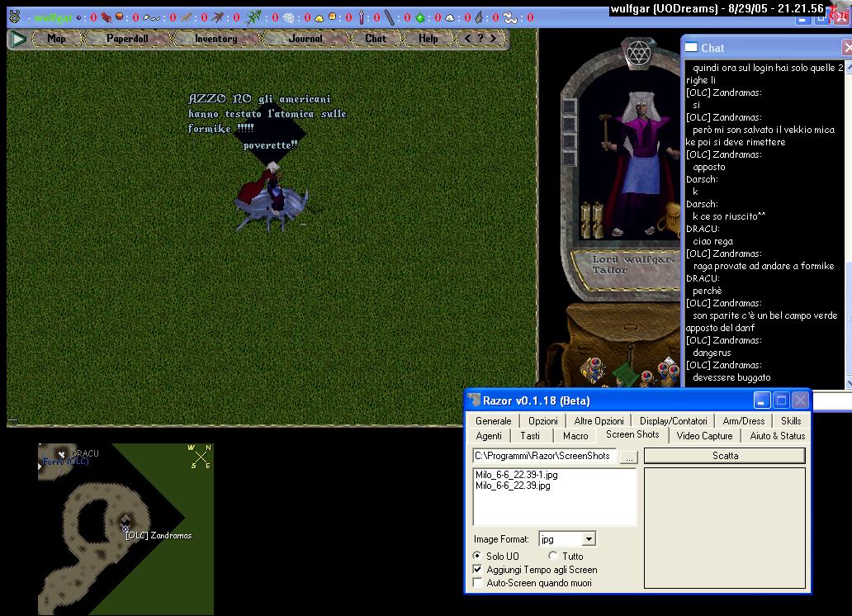The height and width of the screenshot is (616, 852).
Task: Click the pink potion bottle counter icon
Action: click(362, 17)
